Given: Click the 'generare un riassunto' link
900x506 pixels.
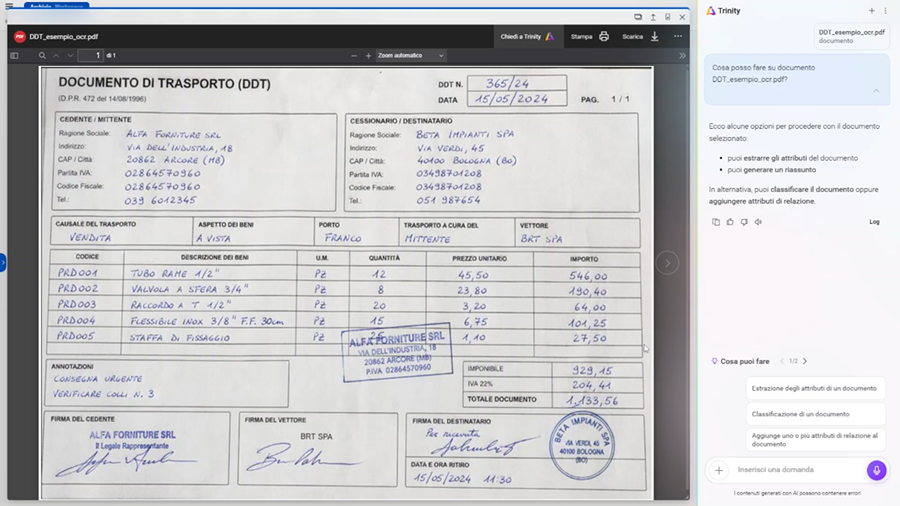Looking at the screenshot, I should coord(779,170).
